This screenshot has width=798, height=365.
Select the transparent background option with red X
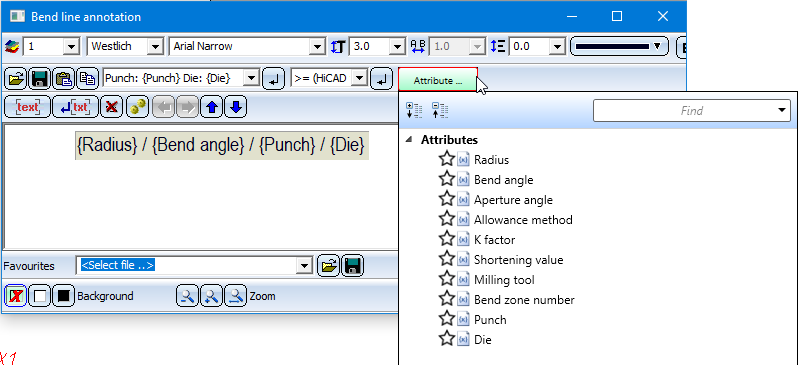[x=15, y=296]
